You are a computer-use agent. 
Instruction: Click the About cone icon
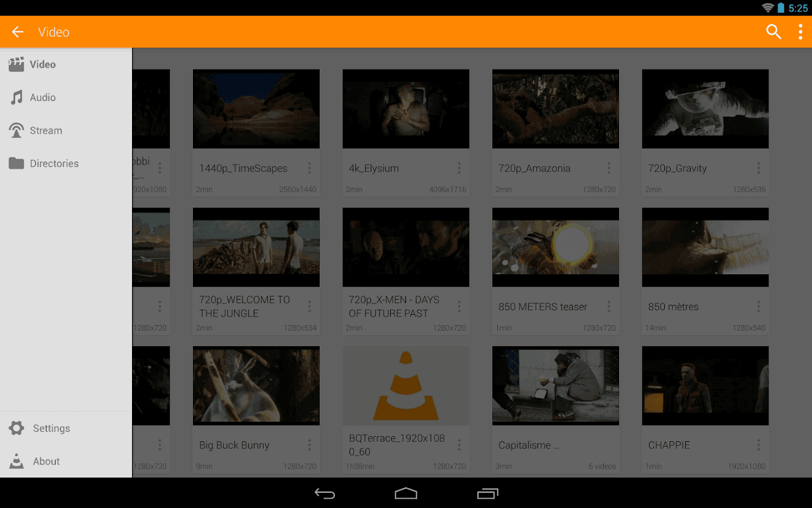(x=16, y=461)
